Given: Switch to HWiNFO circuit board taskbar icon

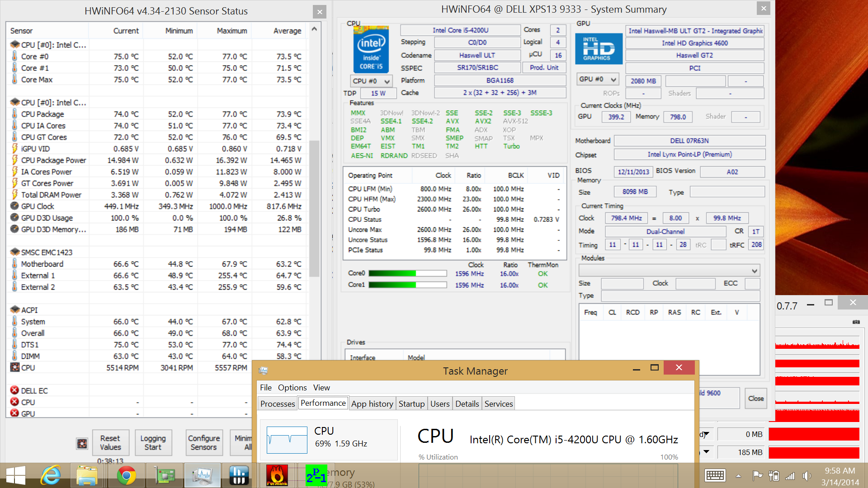Looking at the screenshot, I should coord(165,475).
